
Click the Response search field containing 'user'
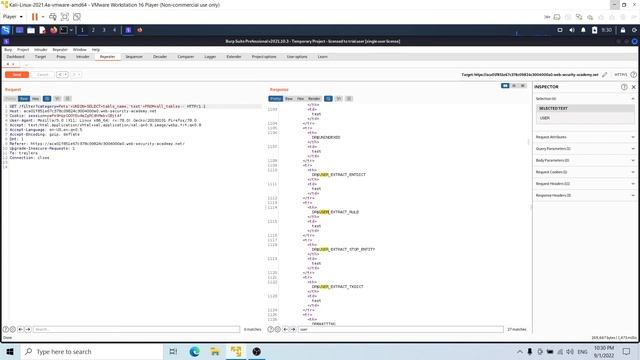[x=401, y=329]
